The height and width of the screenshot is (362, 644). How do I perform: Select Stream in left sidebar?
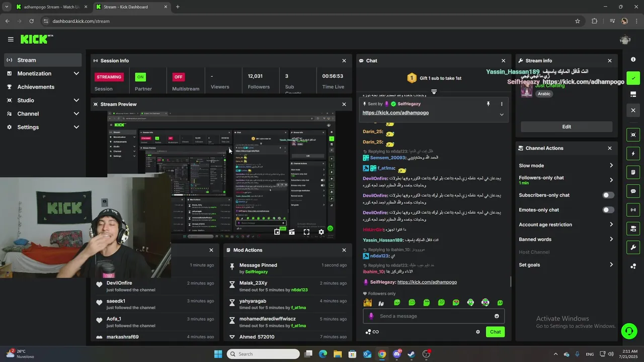tap(43, 60)
